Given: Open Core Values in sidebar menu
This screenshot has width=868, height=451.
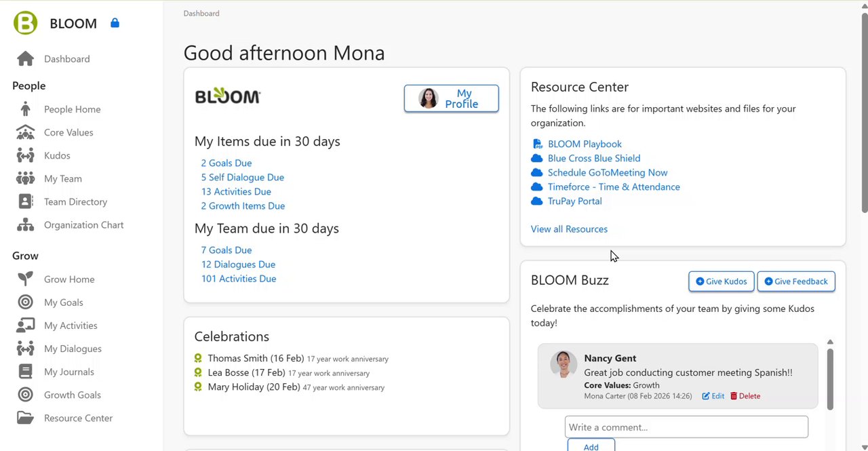Looking at the screenshot, I should tap(68, 132).
